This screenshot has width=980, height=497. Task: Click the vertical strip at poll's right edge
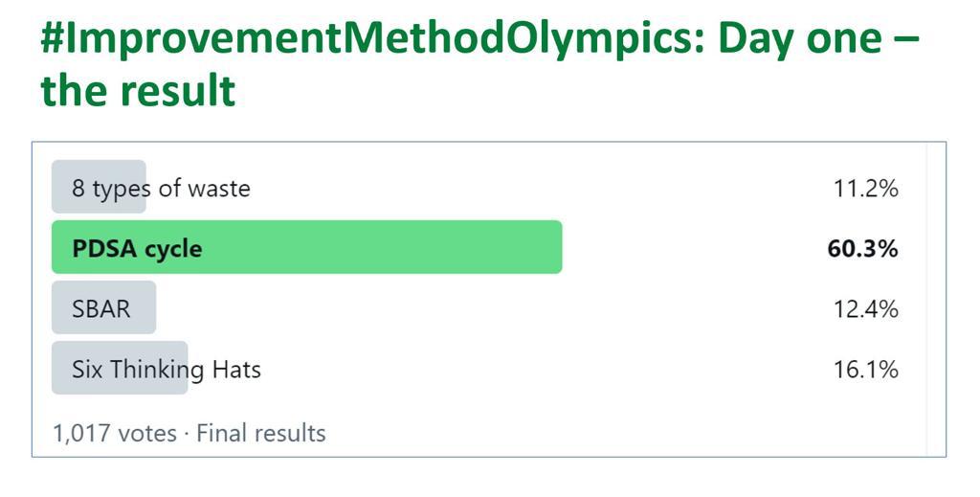936,299
